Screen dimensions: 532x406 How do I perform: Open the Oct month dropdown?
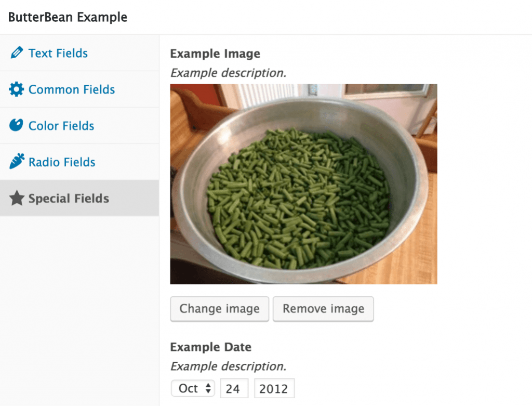(193, 388)
